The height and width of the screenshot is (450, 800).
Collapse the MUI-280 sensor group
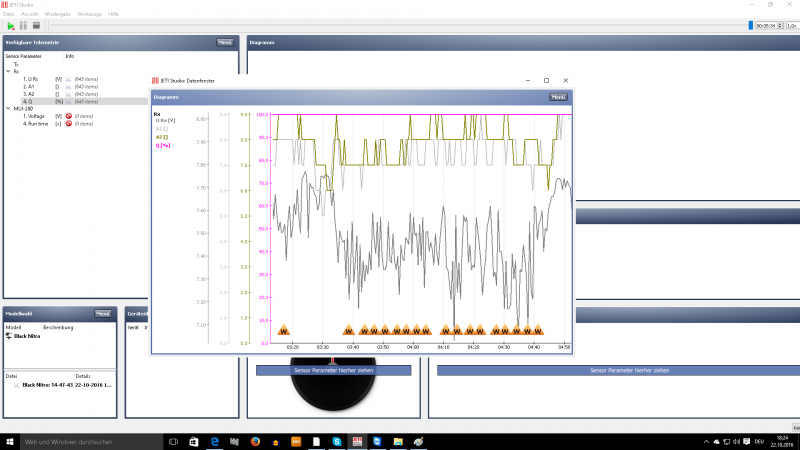8,109
